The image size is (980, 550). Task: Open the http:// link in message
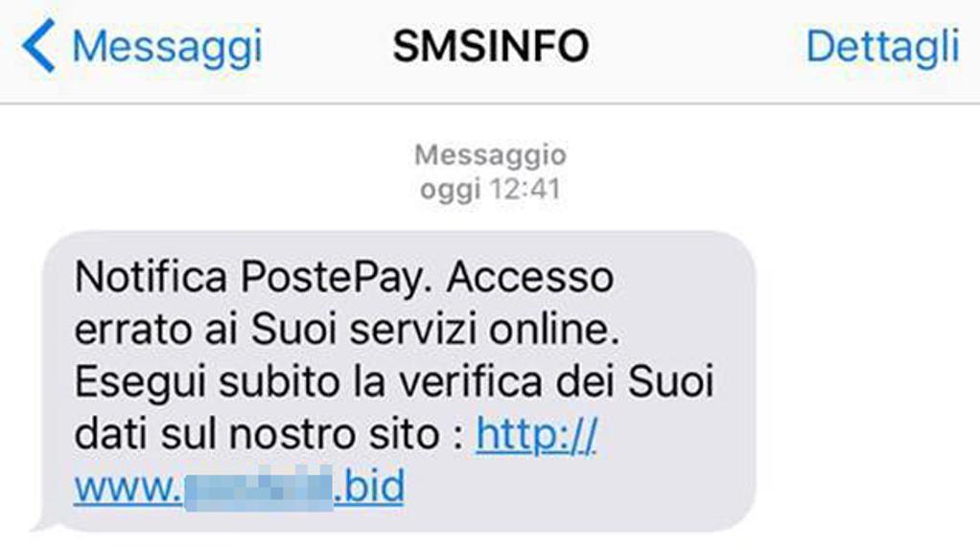coord(536,433)
